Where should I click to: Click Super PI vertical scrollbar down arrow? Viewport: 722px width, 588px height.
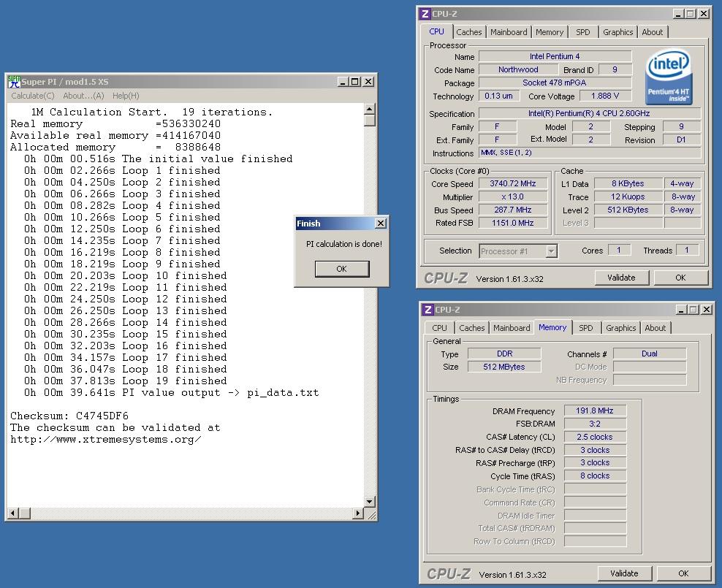click(369, 502)
